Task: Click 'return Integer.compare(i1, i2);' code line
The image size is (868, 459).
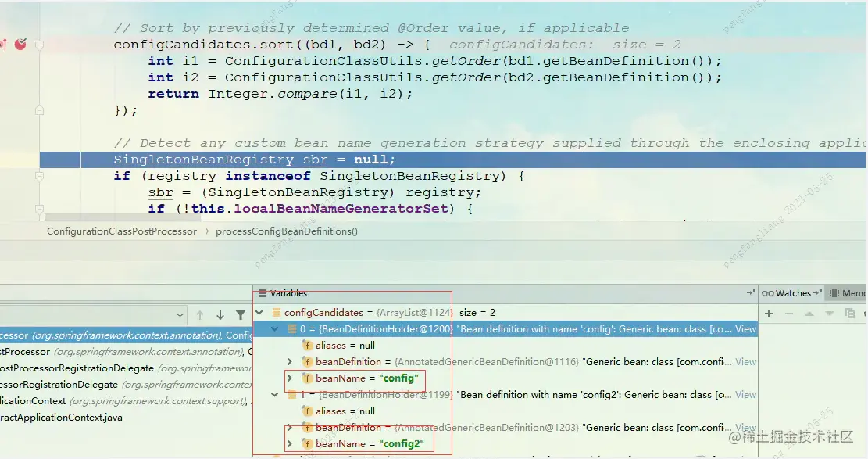Action: [280, 95]
